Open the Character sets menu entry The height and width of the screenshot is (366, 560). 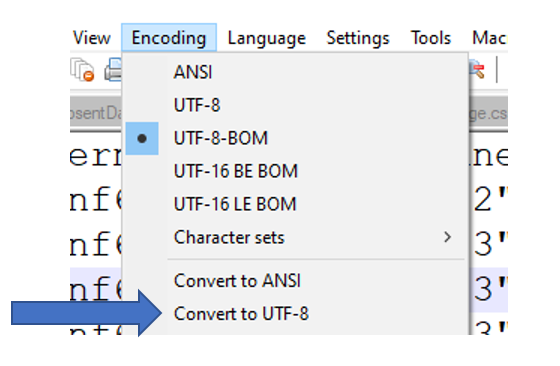229,237
